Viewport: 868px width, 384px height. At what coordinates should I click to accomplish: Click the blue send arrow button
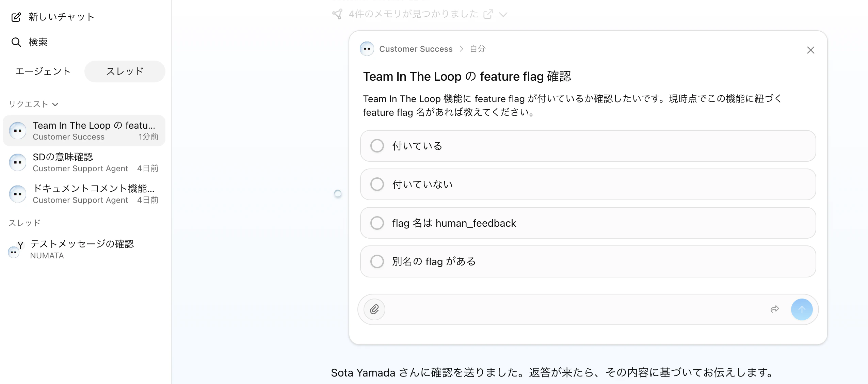pyautogui.click(x=802, y=309)
